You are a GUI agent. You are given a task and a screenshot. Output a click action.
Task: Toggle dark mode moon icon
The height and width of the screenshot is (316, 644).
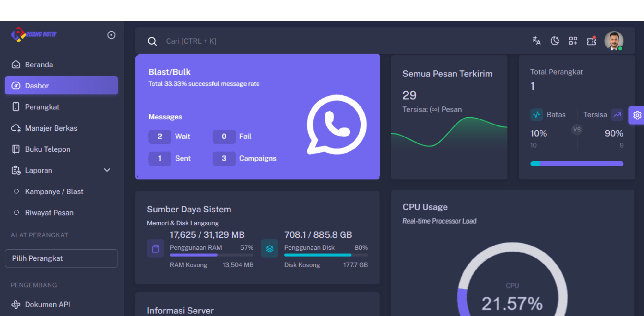coord(555,41)
